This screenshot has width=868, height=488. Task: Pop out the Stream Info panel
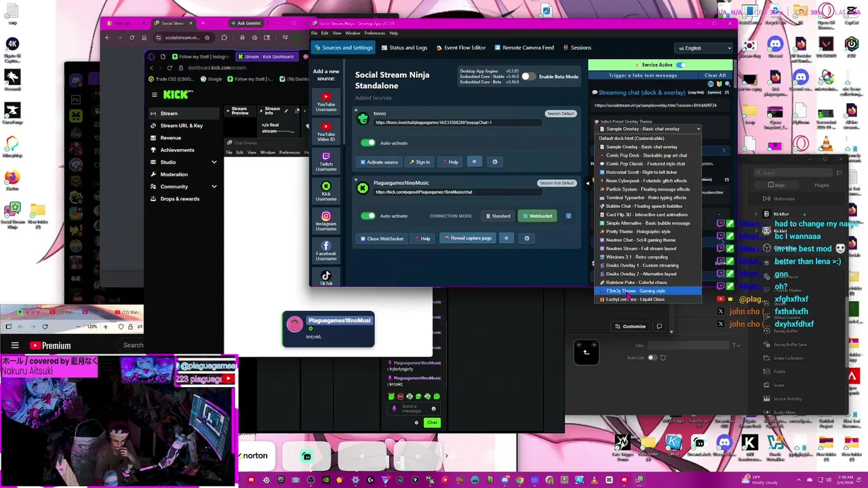click(296, 111)
